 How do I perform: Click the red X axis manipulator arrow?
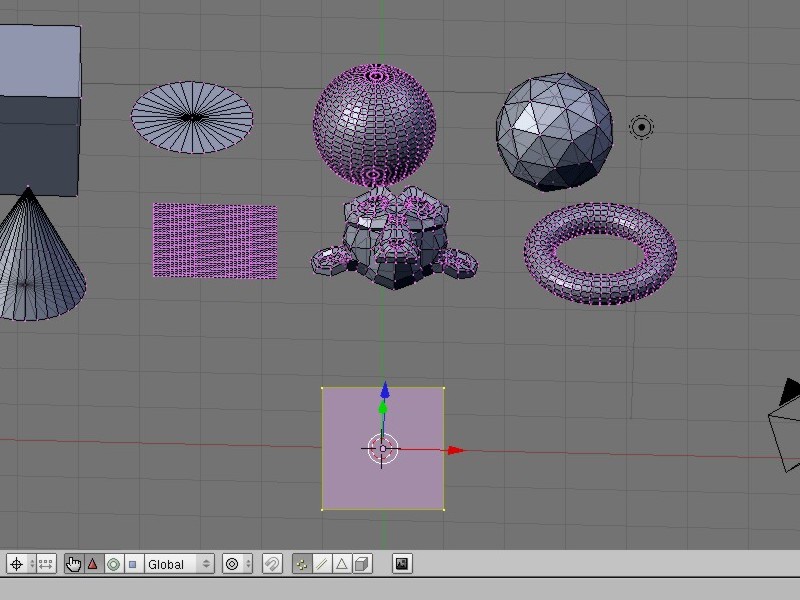point(456,450)
